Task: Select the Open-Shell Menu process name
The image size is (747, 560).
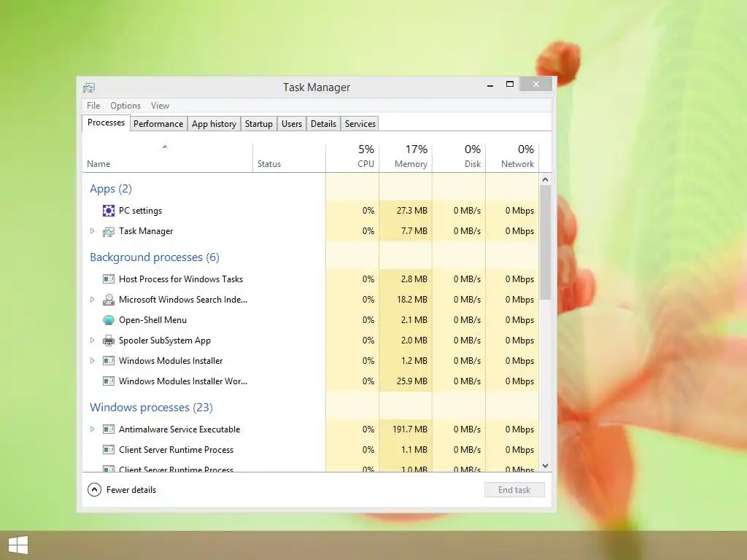Action: point(152,320)
